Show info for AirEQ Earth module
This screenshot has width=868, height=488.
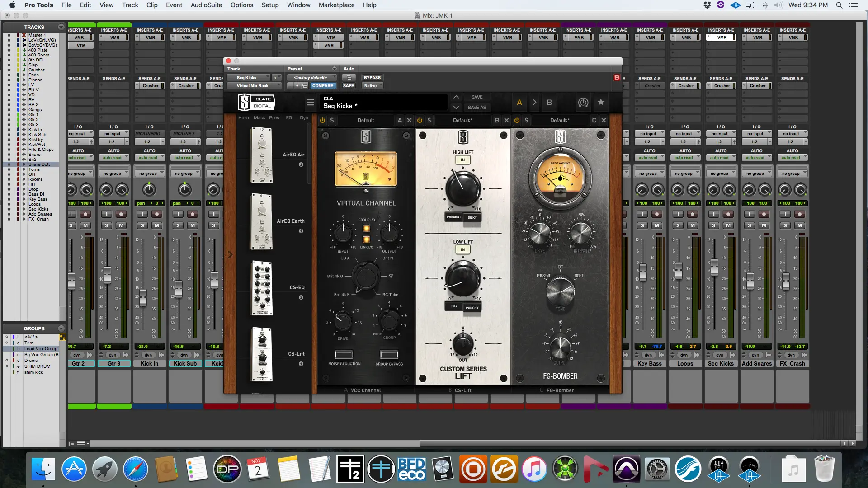click(x=301, y=231)
